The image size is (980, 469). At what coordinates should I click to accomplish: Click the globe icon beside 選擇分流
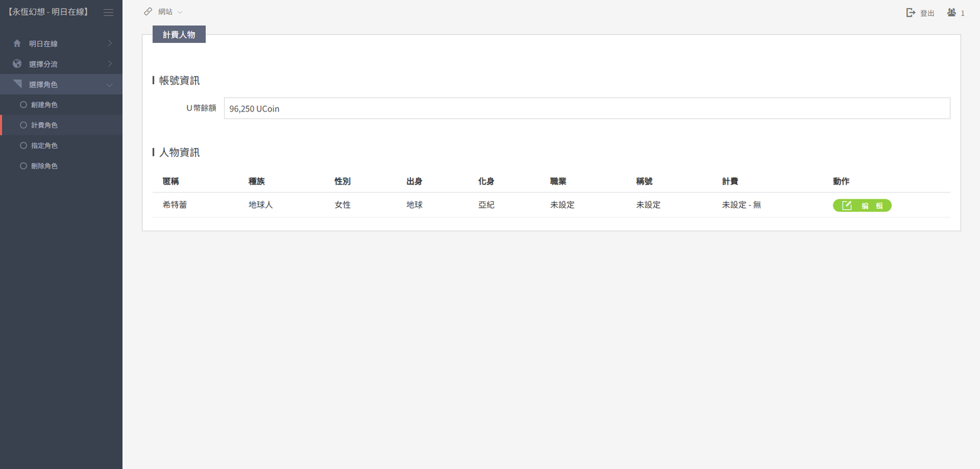click(17, 64)
